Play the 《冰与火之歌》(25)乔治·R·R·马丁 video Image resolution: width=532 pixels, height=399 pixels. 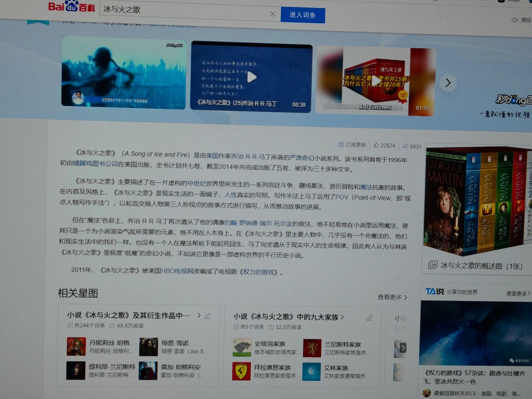(251, 77)
